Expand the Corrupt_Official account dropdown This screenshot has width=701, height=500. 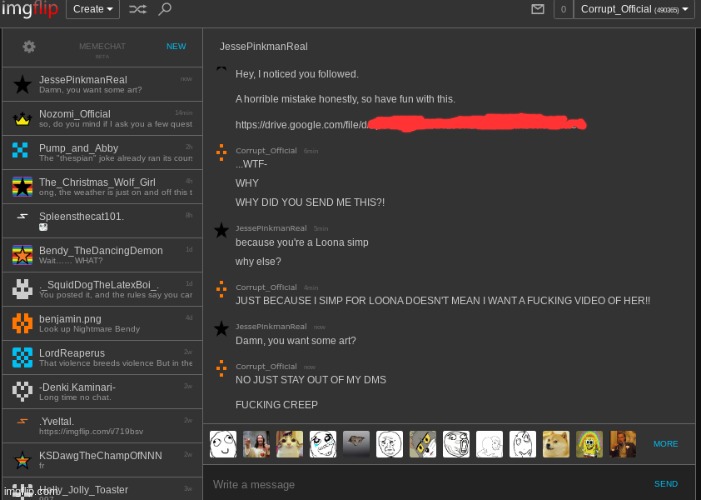coord(635,9)
